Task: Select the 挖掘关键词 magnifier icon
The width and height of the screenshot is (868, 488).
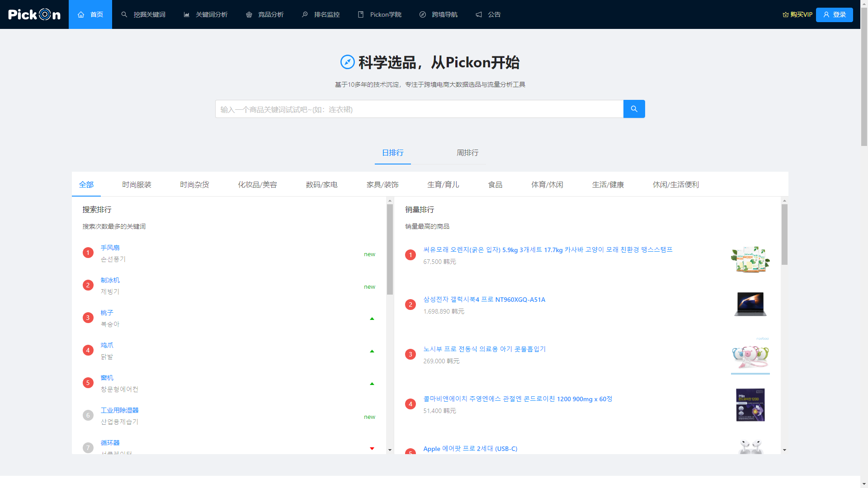Action: tap(124, 14)
